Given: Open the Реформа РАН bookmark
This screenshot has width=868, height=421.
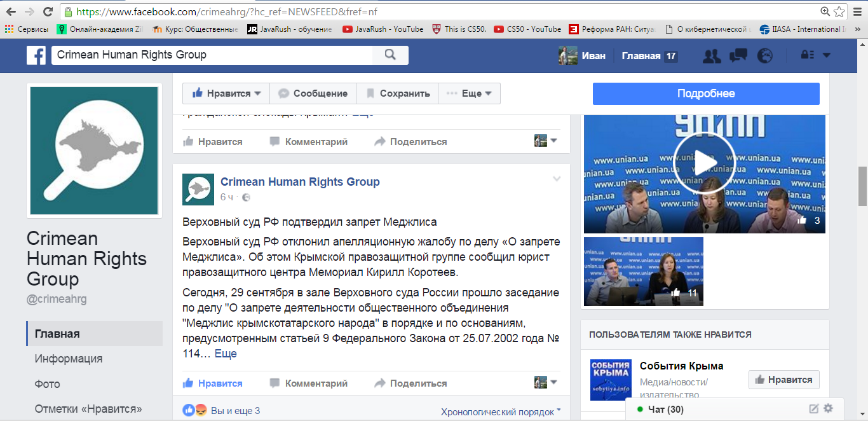Looking at the screenshot, I should (x=613, y=29).
